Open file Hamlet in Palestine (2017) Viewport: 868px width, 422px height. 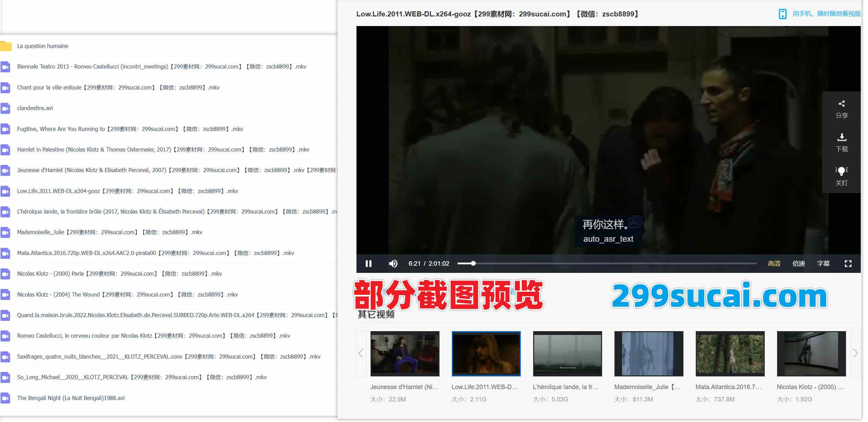coord(163,149)
